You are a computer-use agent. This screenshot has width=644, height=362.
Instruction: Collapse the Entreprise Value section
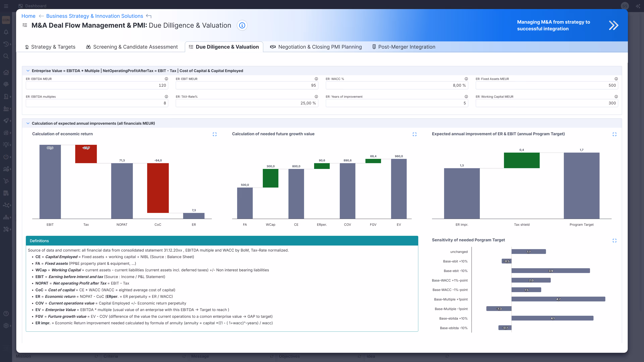(28, 71)
